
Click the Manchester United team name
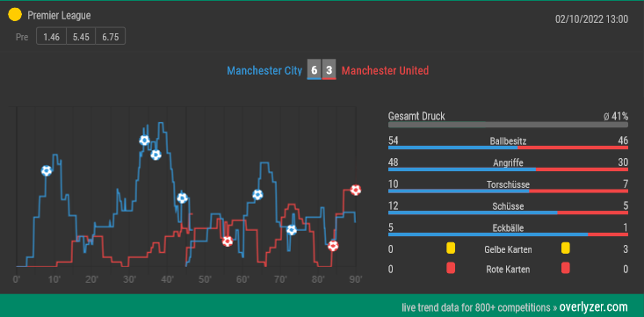[x=385, y=70]
